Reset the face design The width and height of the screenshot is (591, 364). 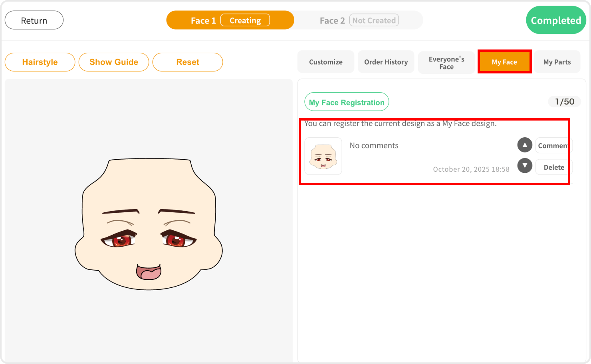coord(188,62)
